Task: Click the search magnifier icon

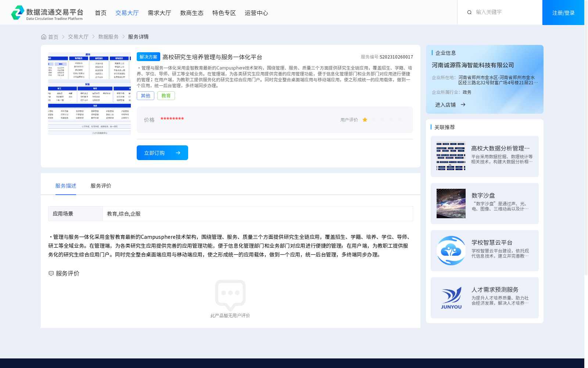Action: coord(469,12)
